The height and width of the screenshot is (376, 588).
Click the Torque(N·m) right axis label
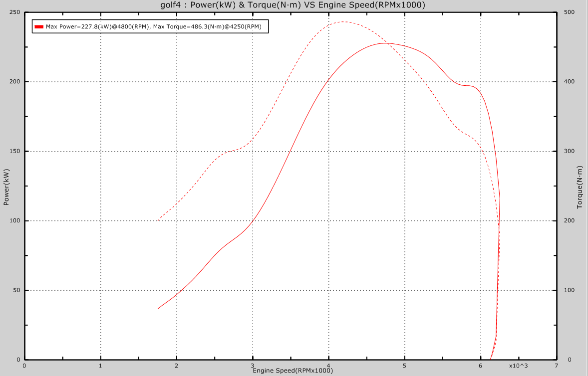point(580,187)
